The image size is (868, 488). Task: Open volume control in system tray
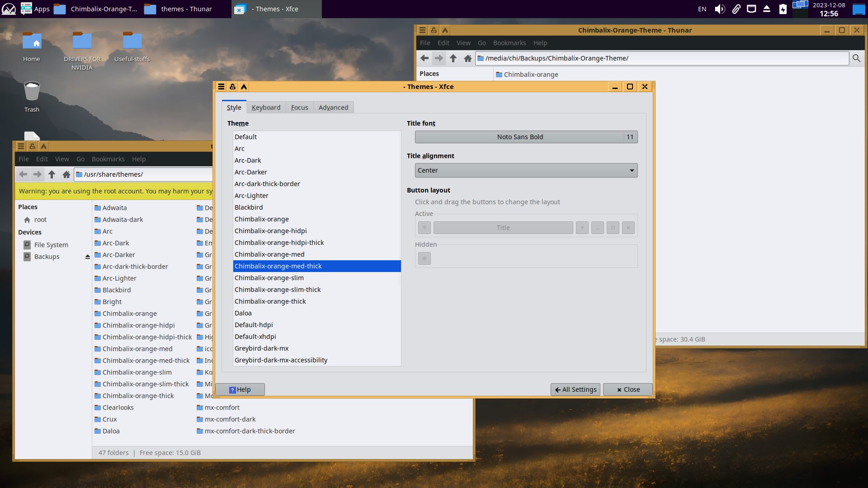click(719, 9)
